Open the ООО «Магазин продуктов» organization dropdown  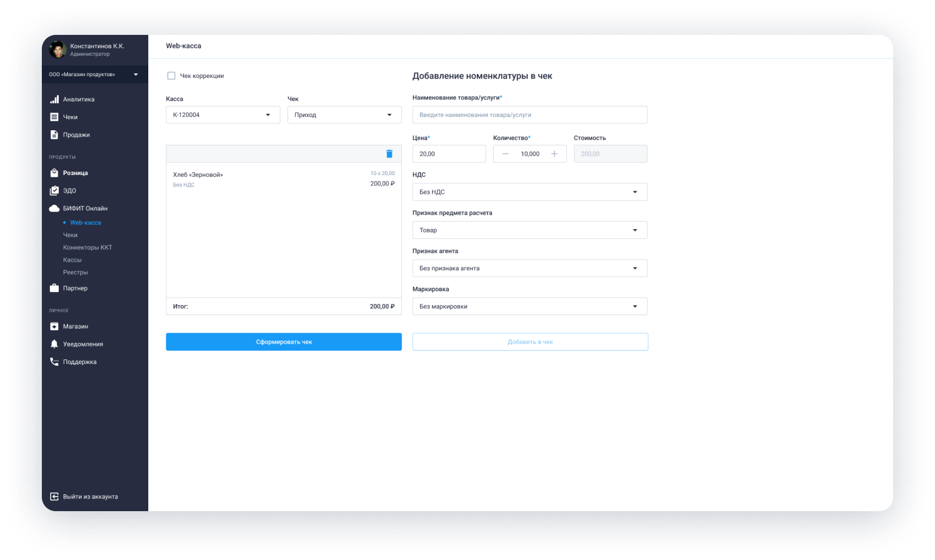(95, 74)
